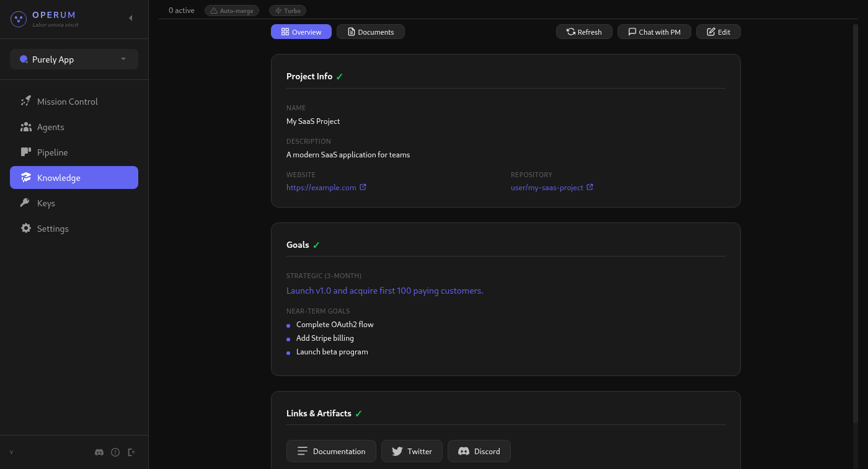
Task: Enable Turbo mode
Action: 287,11
